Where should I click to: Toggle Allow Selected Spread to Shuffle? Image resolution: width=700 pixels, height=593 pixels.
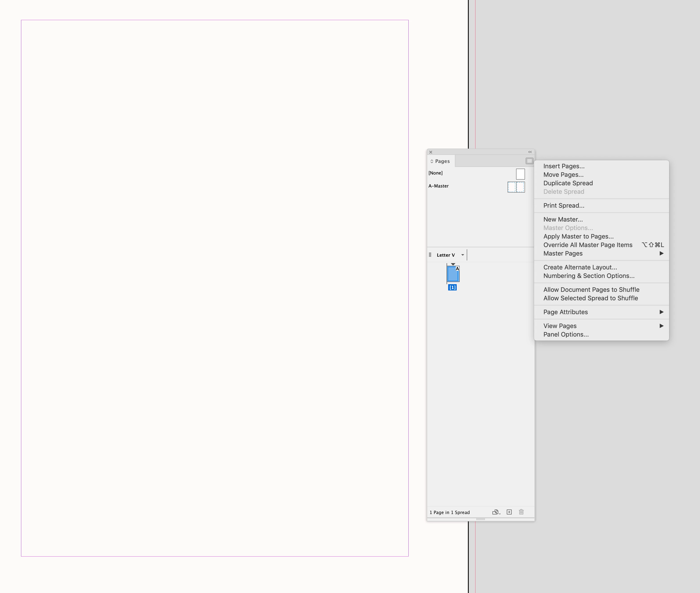(590, 298)
